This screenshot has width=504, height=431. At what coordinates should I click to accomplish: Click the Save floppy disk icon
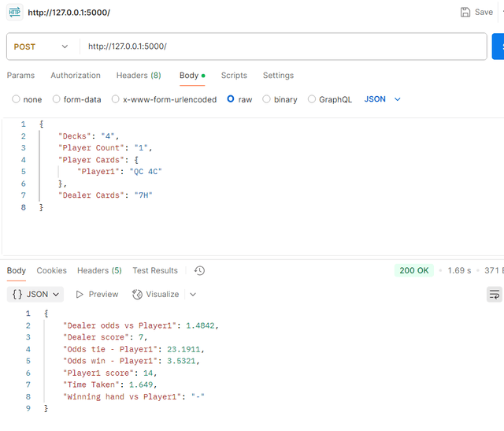click(465, 13)
